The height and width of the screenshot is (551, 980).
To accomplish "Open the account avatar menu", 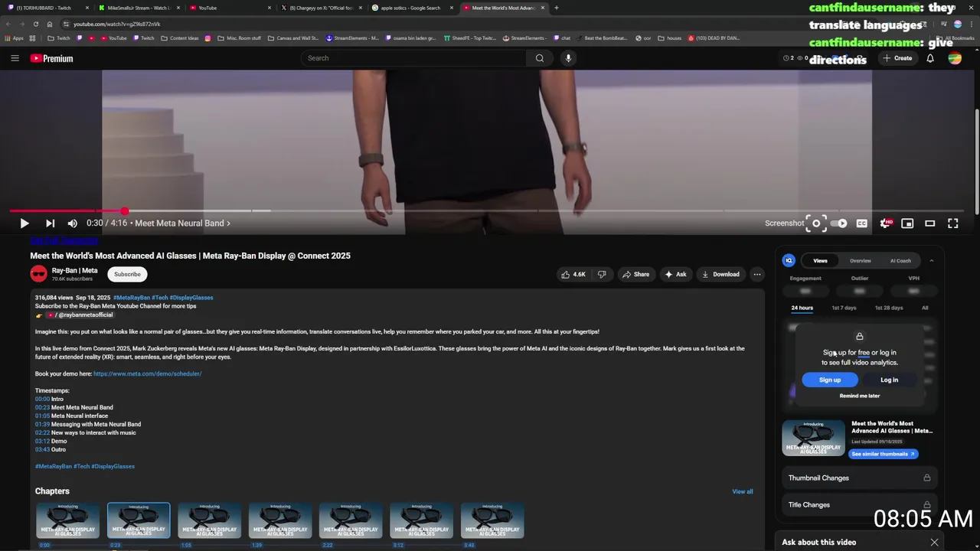I will (955, 58).
